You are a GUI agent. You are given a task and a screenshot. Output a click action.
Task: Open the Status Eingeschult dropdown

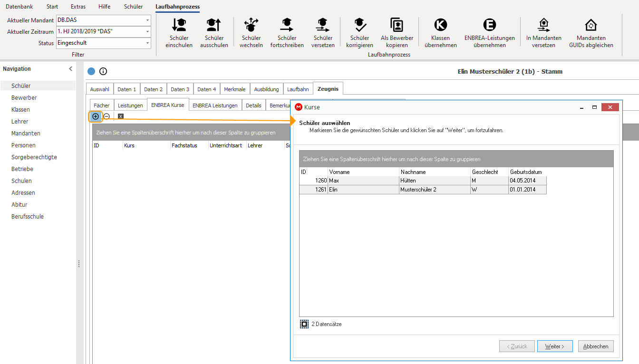(147, 43)
